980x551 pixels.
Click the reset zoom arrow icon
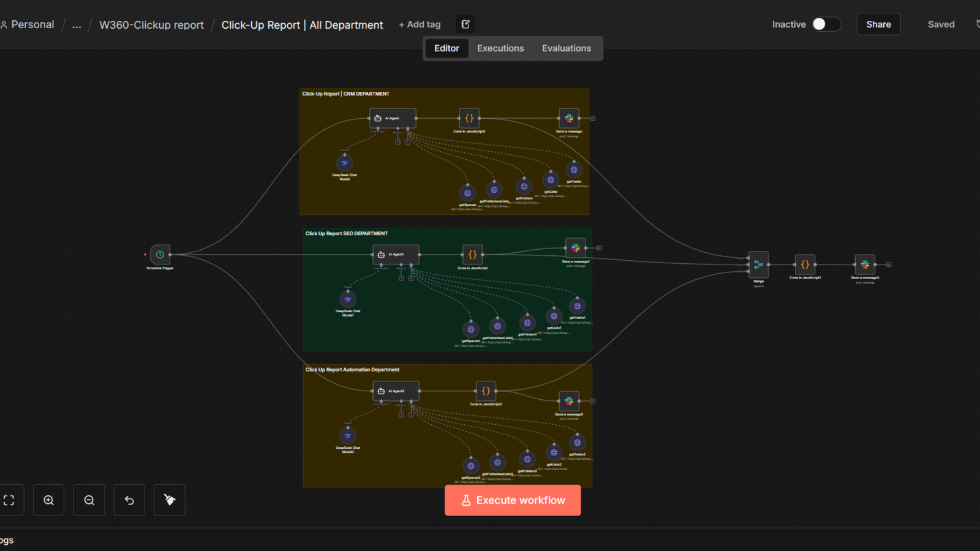(129, 500)
